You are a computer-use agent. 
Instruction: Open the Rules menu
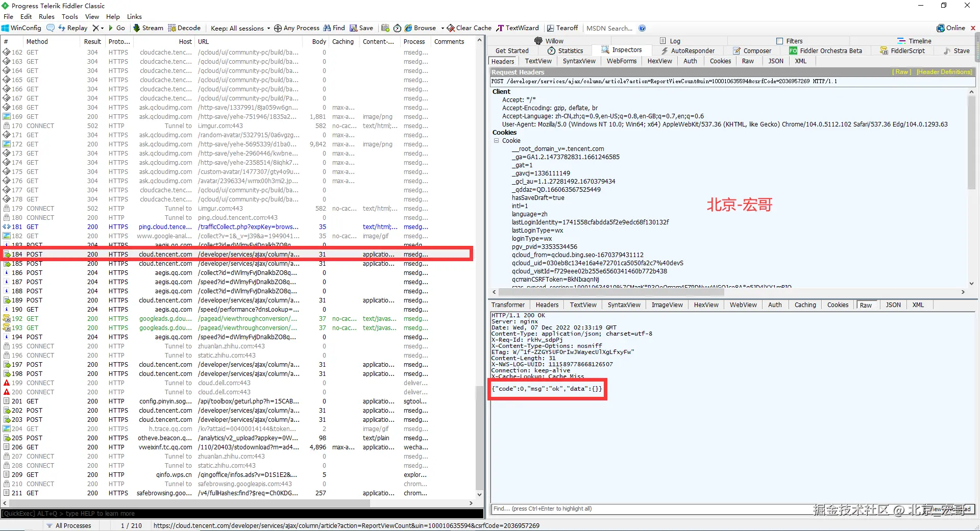pos(46,16)
